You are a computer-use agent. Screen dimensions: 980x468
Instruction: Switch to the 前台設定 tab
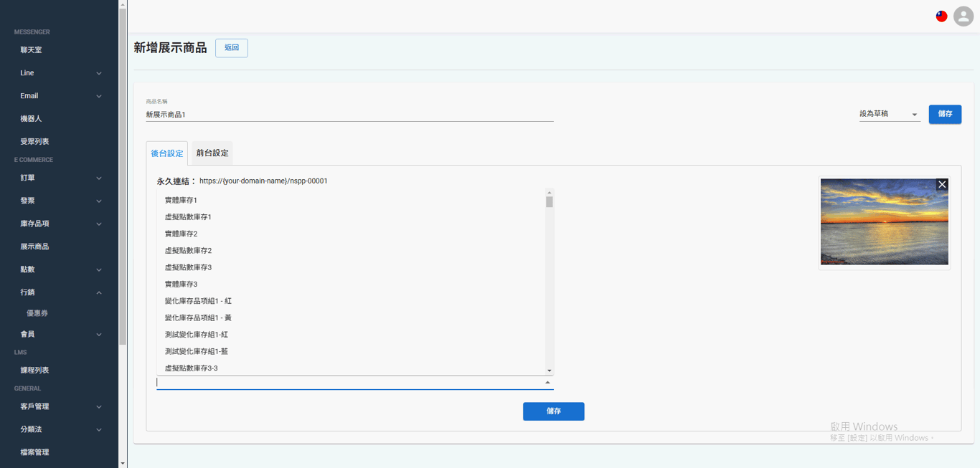tap(212, 153)
